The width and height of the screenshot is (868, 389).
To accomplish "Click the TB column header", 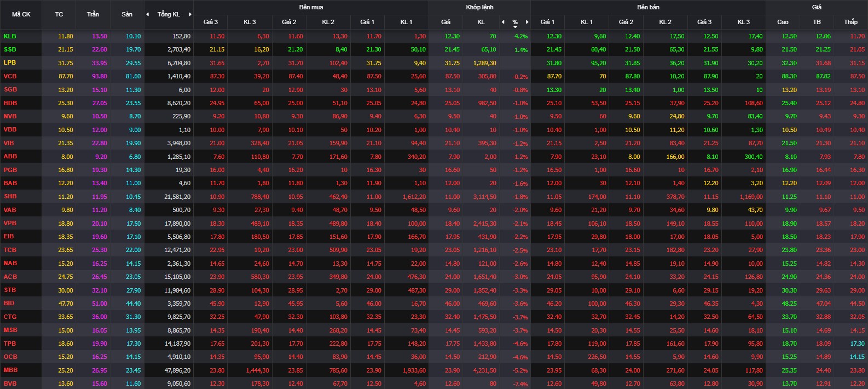I will tap(817, 22).
